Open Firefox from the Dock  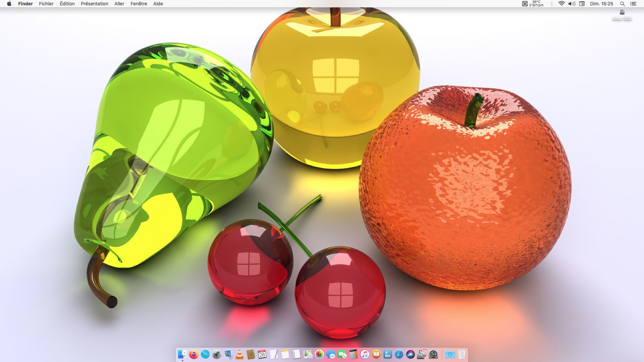tap(194, 354)
